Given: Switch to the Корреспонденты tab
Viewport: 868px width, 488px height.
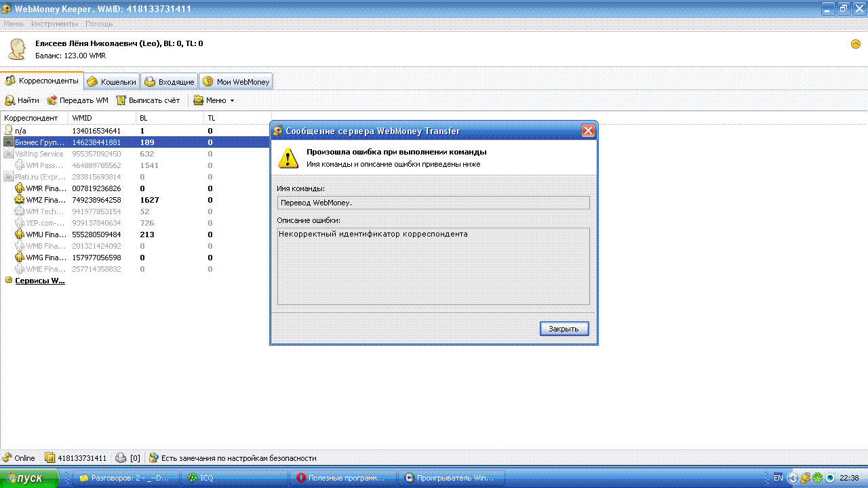Looking at the screenshot, I should (x=42, y=81).
